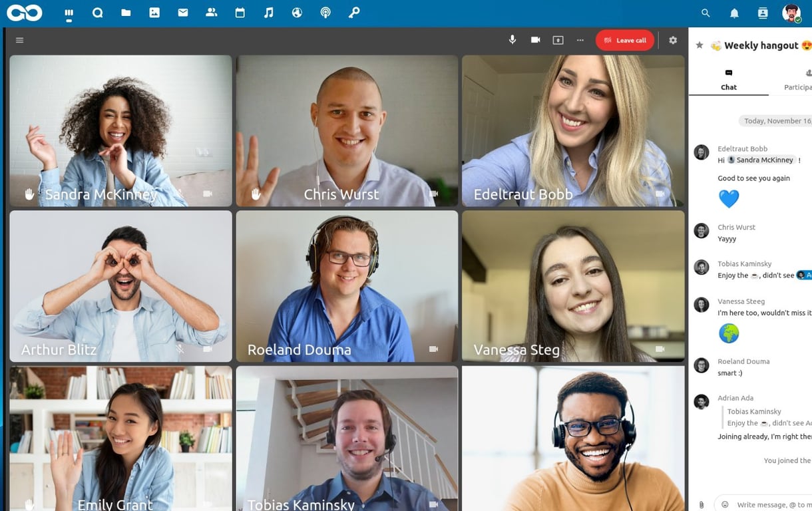Click the video icon on Roeland Douma's tile
Viewport: 812px width, 511px height.
coord(434,349)
